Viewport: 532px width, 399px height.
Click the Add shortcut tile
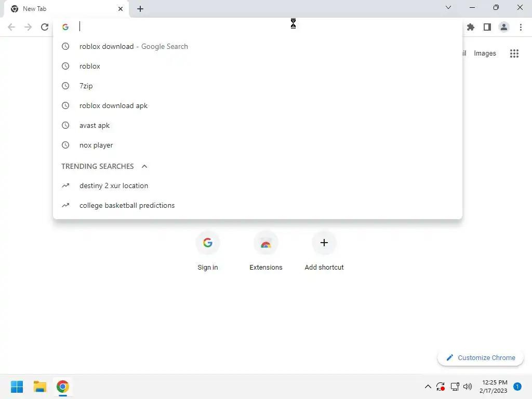324,251
